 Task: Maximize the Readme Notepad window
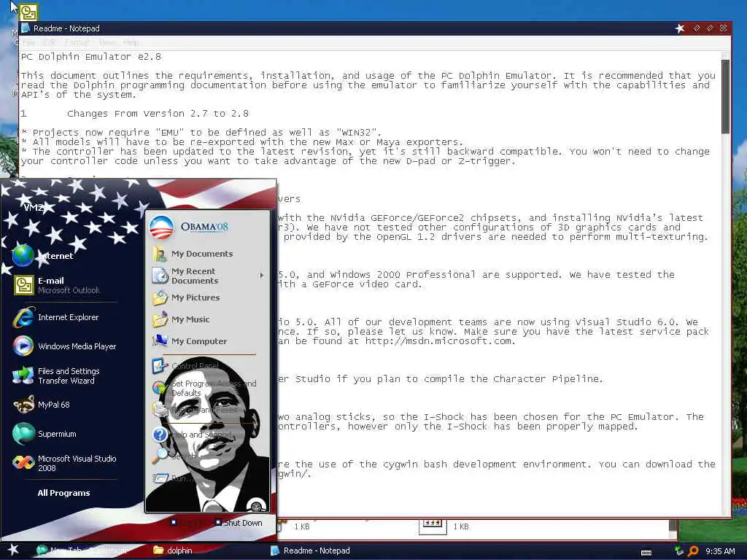click(x=710, y=28)
